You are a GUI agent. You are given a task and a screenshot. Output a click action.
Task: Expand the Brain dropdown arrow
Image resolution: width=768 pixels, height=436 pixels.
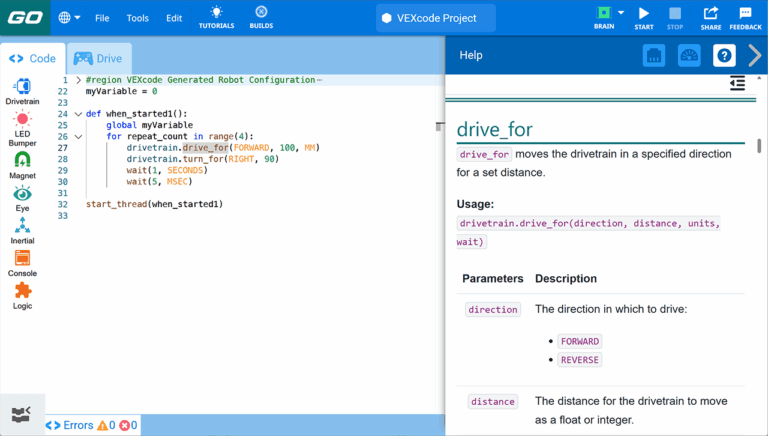click(621, 13)
